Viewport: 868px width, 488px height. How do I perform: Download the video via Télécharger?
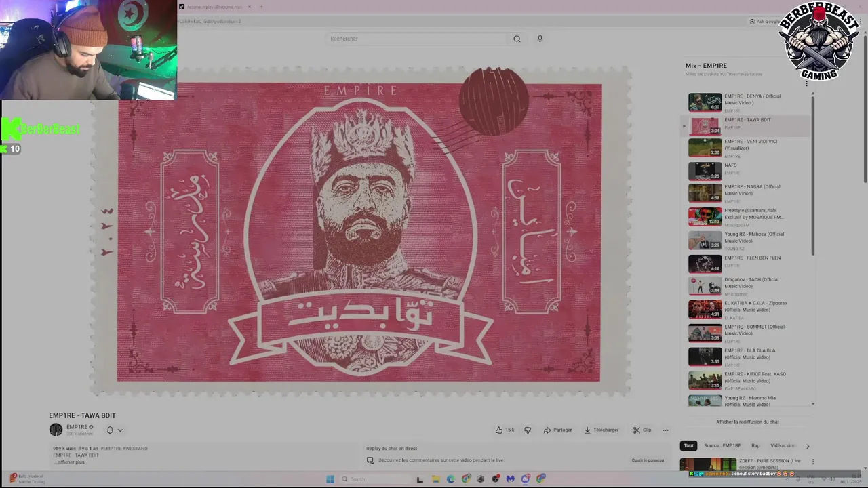(601, 430)
